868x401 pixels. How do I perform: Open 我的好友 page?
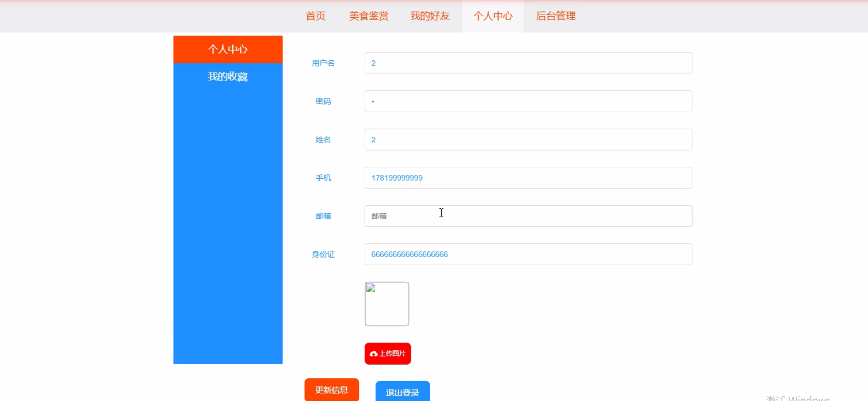pyautogui.click(x=430, y=16)
